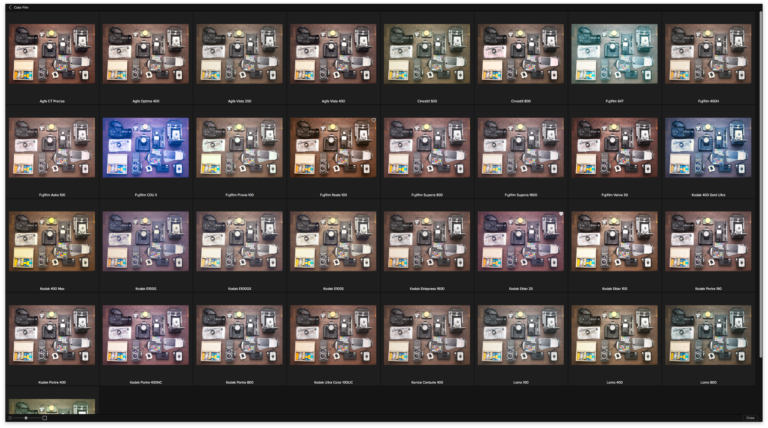This screenshot has width=768, height=428.
Task: Choose the Kodak 400 Gold Ultra thumbnail
Action: (708, 147)
